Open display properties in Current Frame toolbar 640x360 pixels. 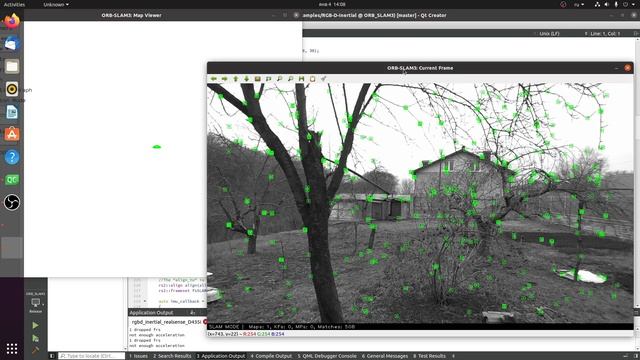[x=324, y=78]
